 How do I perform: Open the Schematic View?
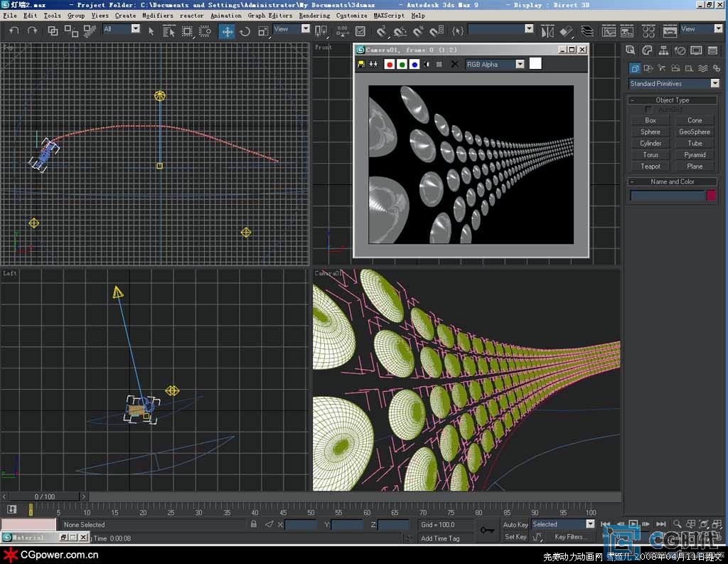[627, 31]
